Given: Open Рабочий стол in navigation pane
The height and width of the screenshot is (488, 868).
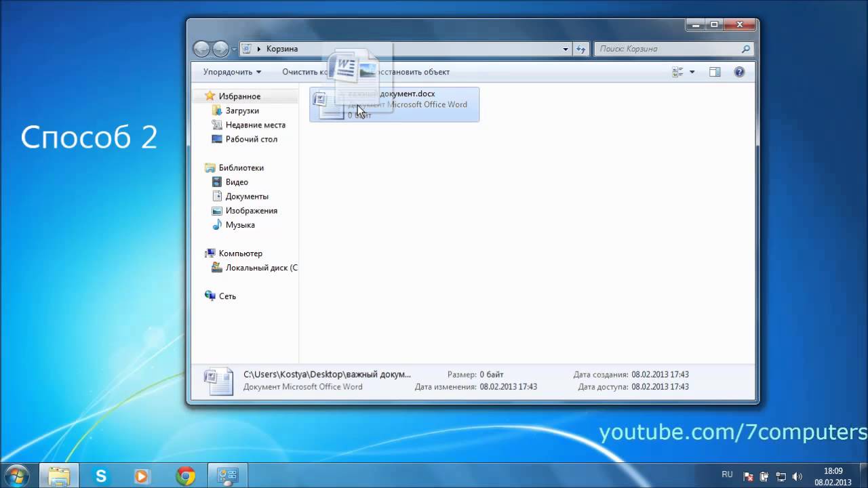Looking at the screenshot, I should click(x=252, y=139).
